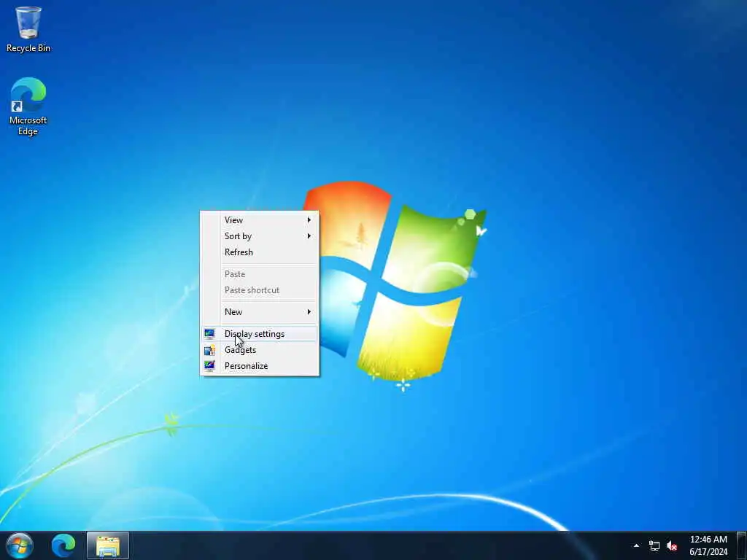Click the icon next to Personalize

(209, 366)
